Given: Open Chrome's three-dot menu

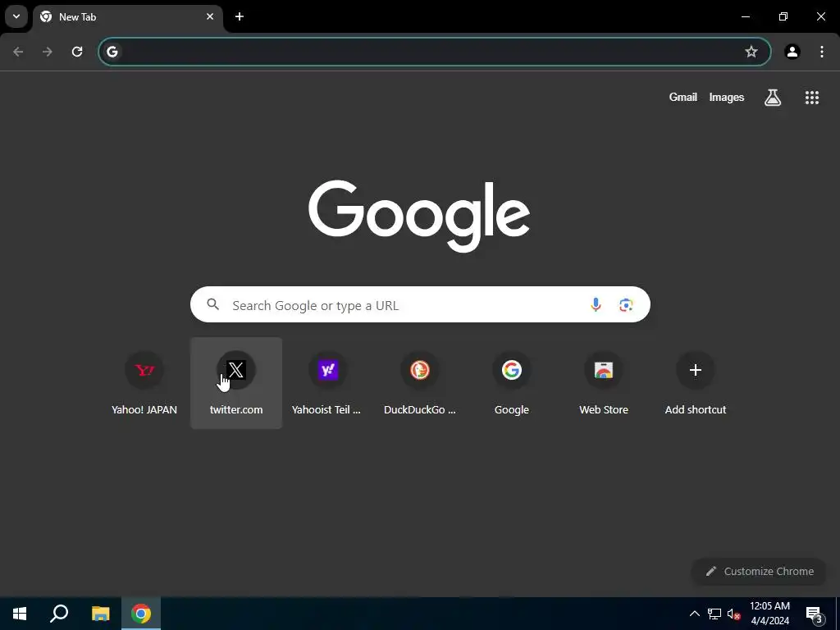Looking at the screenshot, I should click(x=822, y=52).
